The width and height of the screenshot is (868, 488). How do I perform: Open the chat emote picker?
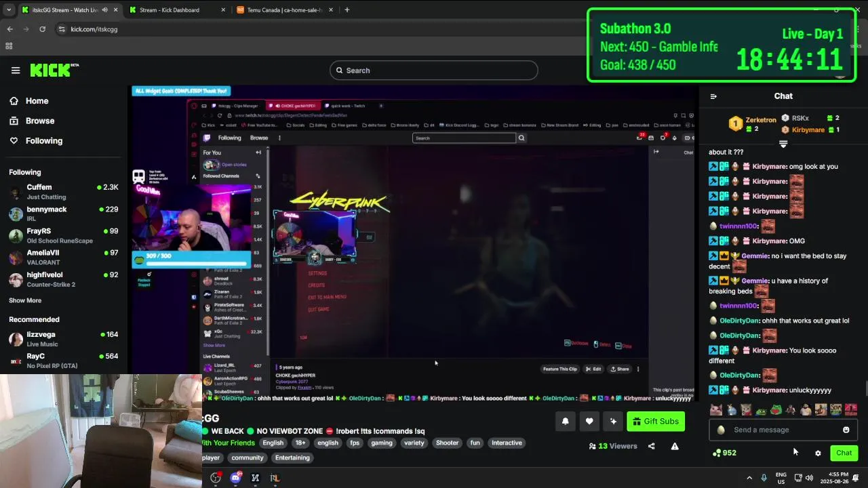point(846,430)
